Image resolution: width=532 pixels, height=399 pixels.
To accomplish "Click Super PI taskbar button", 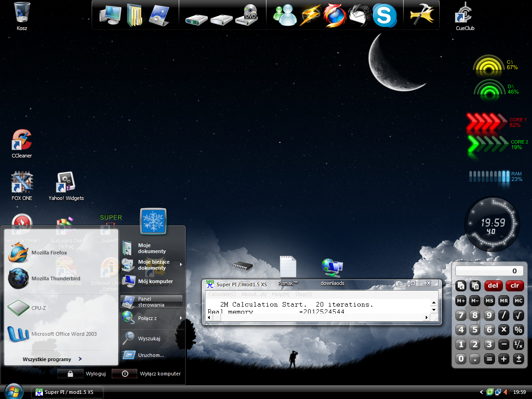I will coord(67,392).
